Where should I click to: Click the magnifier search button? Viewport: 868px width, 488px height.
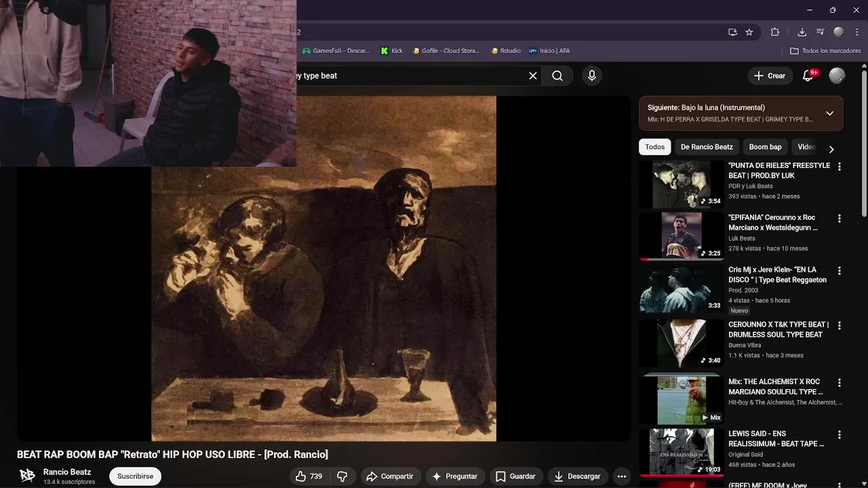557,76
